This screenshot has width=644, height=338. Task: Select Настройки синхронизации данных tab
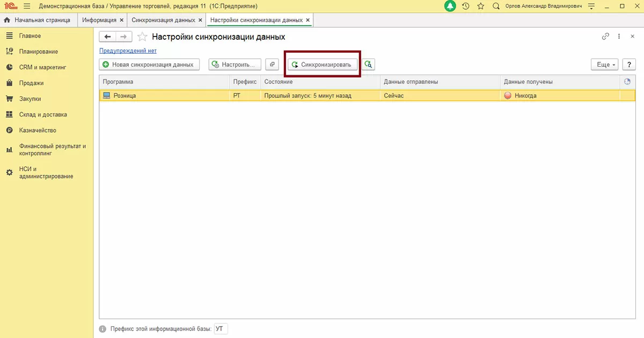(257, 20)
